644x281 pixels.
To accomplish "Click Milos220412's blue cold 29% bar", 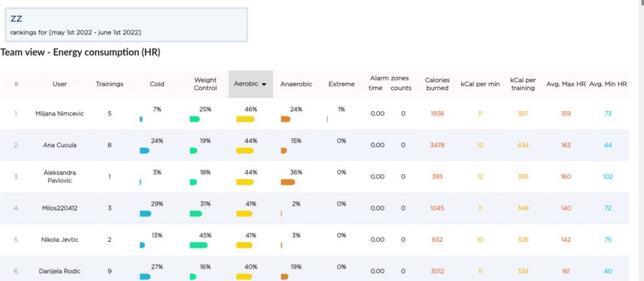I will coord(145,214).
